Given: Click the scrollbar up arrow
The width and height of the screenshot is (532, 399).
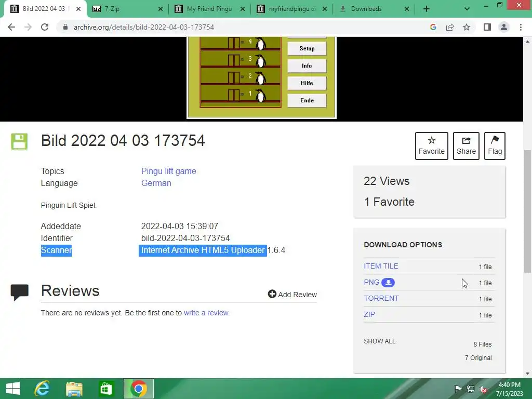Looking at the screenshot, I should (527, 42).
